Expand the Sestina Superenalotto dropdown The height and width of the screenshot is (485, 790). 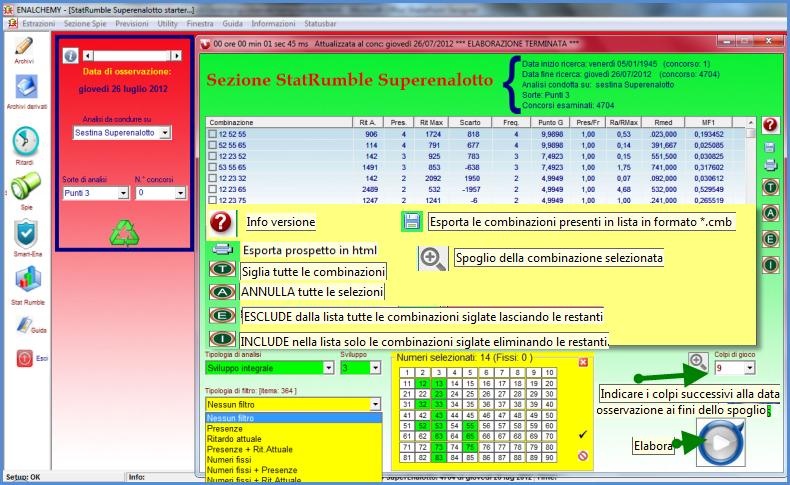(165, 133)
